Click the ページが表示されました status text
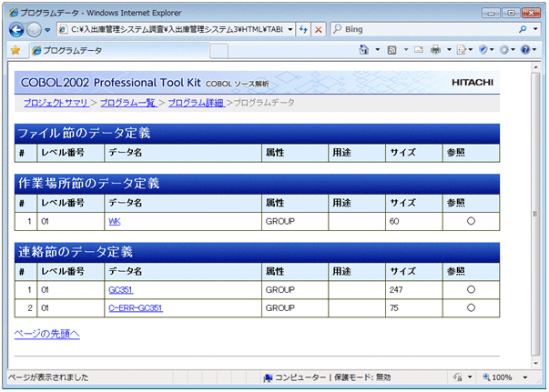 click(x=48, y=377)
